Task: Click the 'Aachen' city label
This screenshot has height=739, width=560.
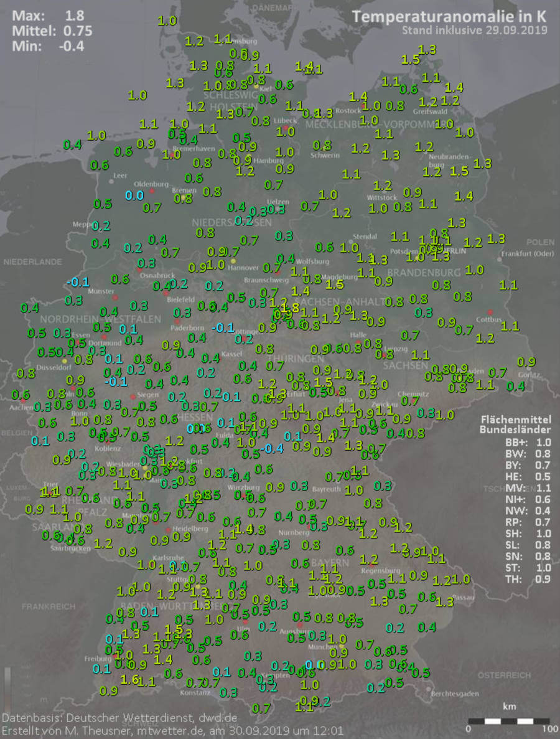Action: [x=21, y=407]
